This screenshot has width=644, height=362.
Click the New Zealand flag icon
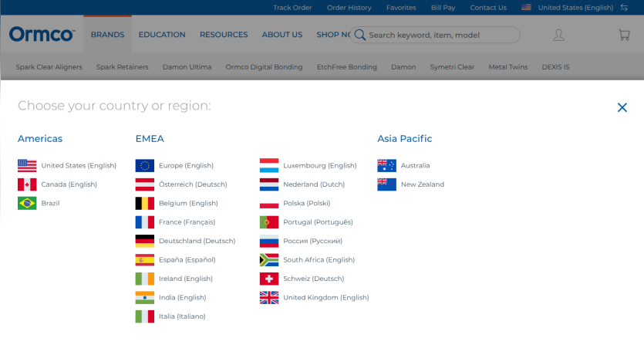click(x=387, y=184)
